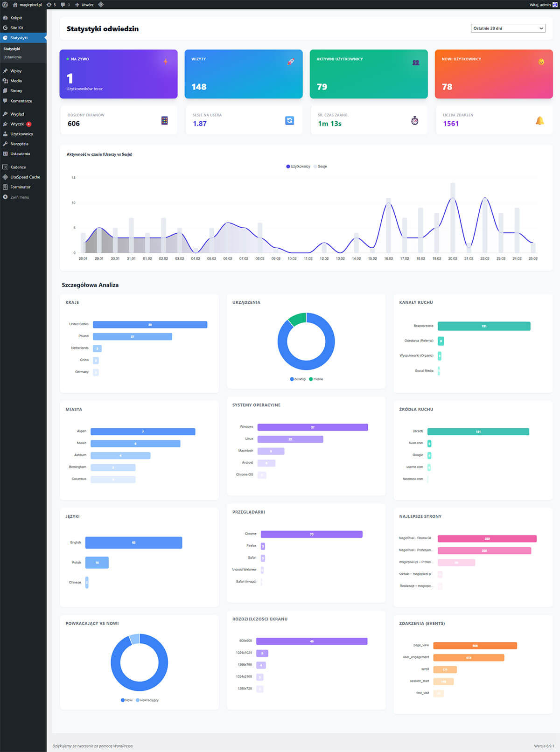
Task: Toggle mobile segment in Urządzenia legend
Action: pos(316,379)
